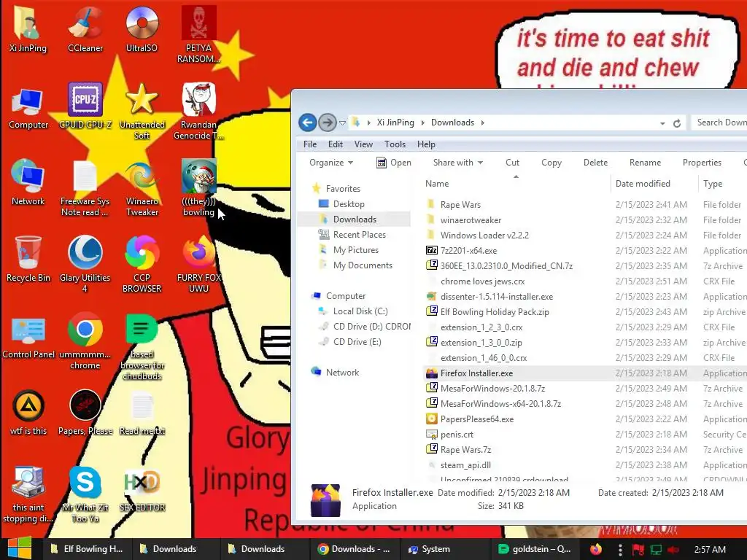
Task: Show hidden tray icons via the dots button
Action: pos(620,550)
